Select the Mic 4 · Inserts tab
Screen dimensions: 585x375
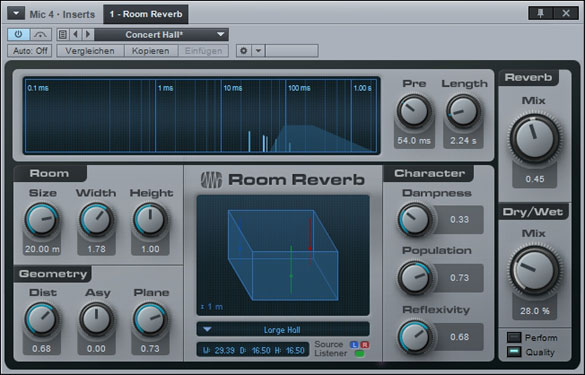pos(62,14)
